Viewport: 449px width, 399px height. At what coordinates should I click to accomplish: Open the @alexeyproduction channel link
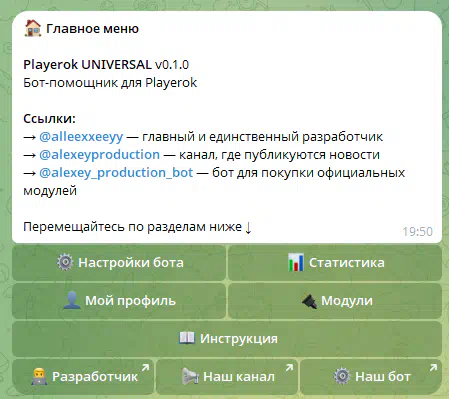(99, 155)
